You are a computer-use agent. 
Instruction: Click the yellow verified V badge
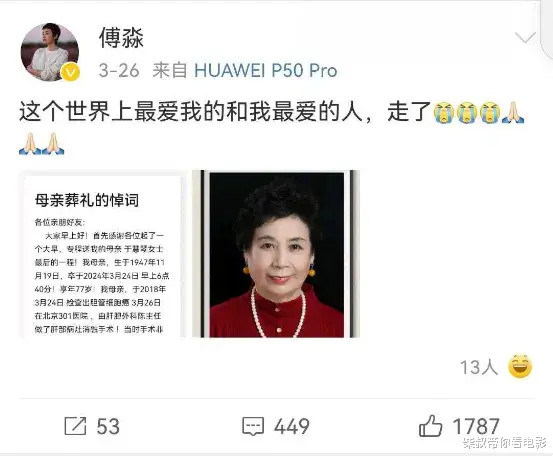tap(70, 72)
